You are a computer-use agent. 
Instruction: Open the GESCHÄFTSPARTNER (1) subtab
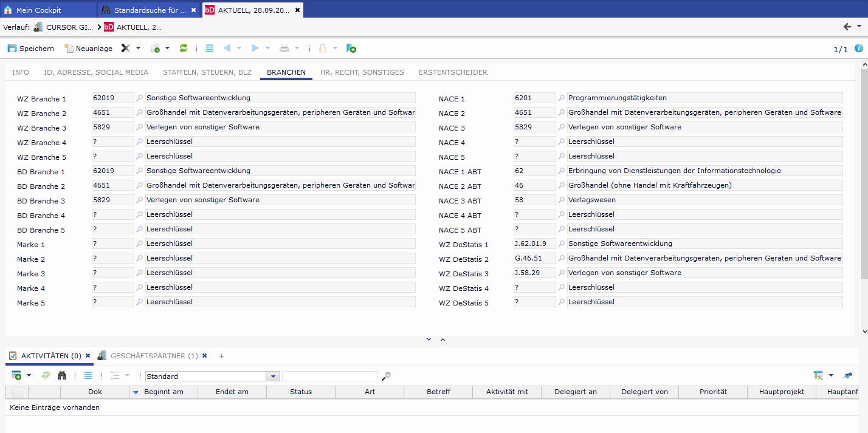[154, 356]
